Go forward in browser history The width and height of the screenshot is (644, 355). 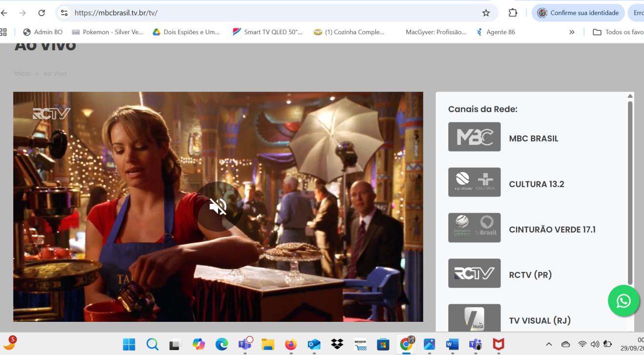(23, 13)
